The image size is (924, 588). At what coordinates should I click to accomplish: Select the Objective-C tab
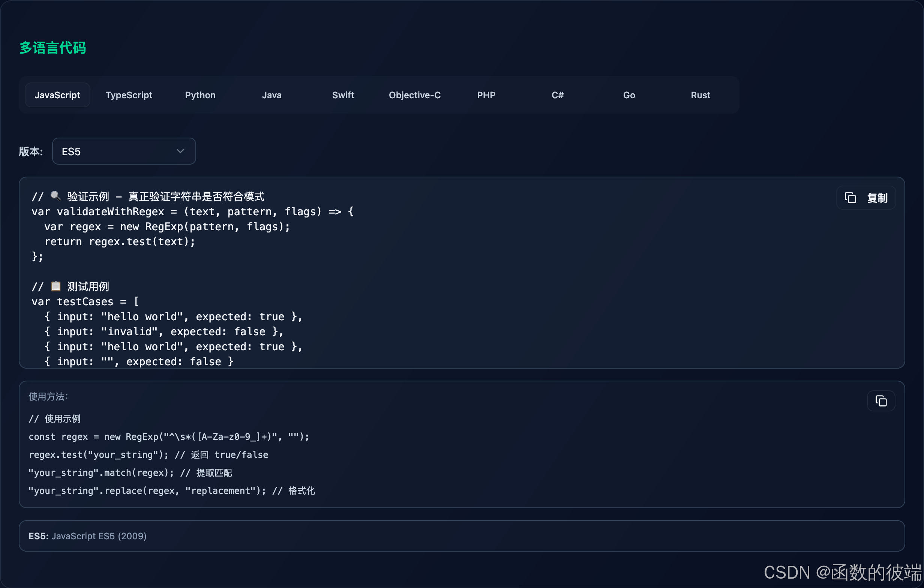coord(414,95)
